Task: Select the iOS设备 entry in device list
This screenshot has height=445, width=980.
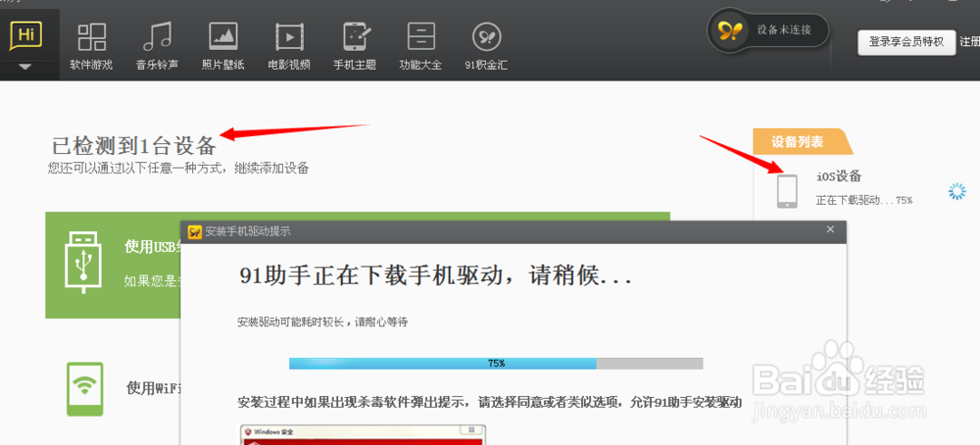Action: 840,176
